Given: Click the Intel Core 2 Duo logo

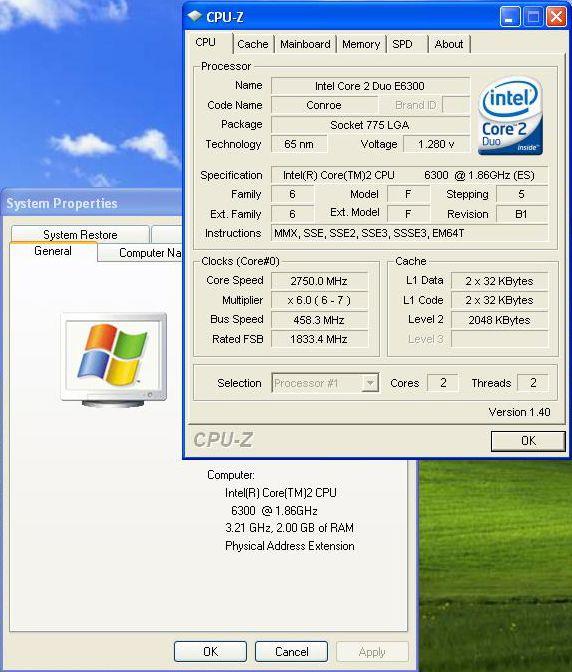Looking at the screenshot, I should (x=510, y=116).
